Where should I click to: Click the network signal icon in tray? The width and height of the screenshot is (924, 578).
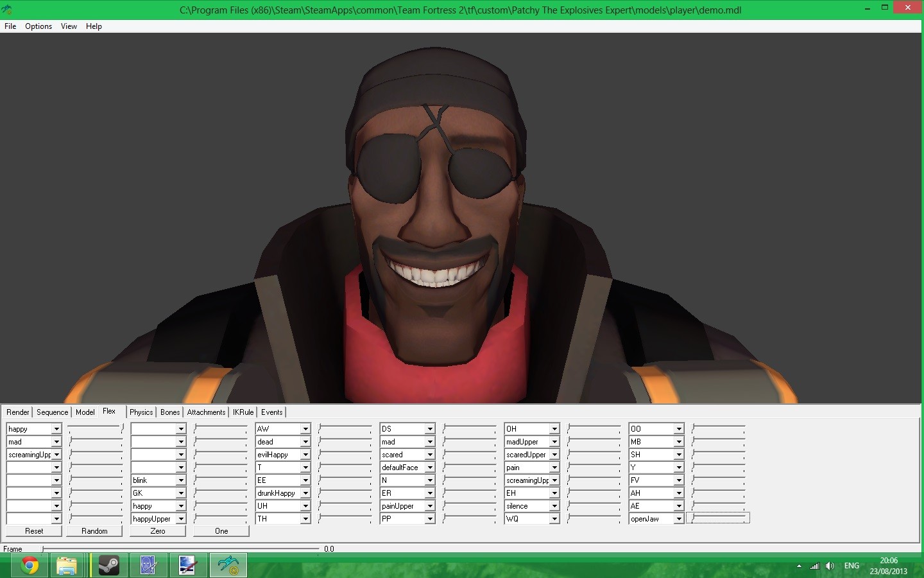(814, 566)
